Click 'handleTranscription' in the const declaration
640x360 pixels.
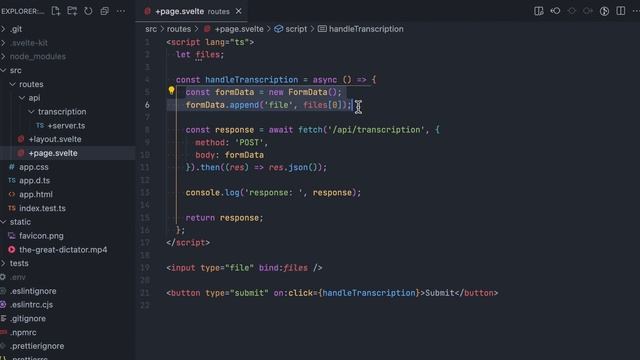[251, 80]
